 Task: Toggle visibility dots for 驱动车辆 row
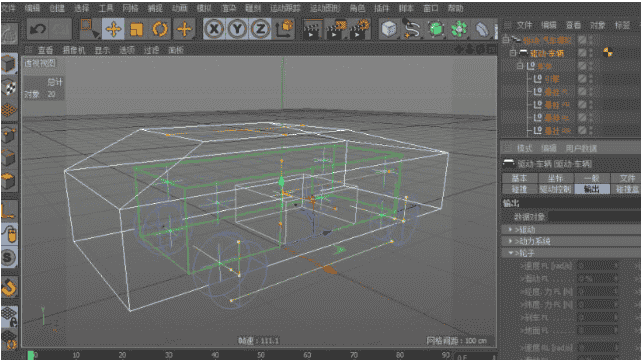coord(592,53)
